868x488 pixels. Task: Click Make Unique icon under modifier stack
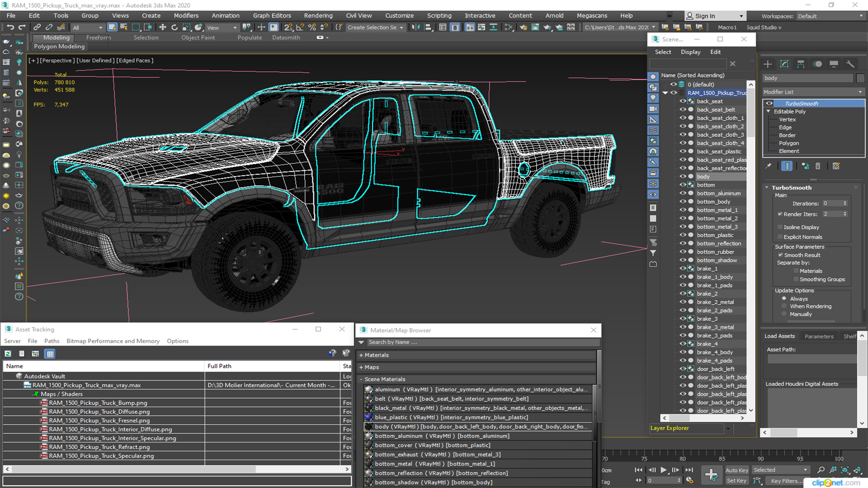(805, 166)
